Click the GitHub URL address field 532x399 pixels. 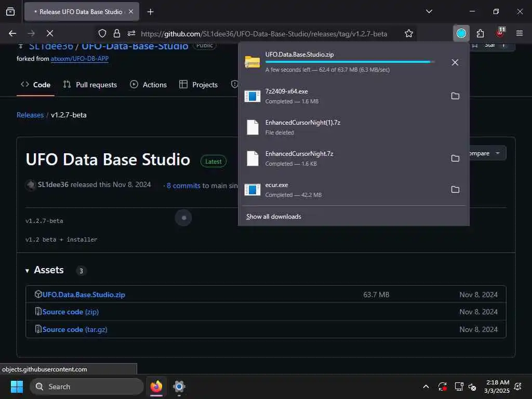coord(263,34)
